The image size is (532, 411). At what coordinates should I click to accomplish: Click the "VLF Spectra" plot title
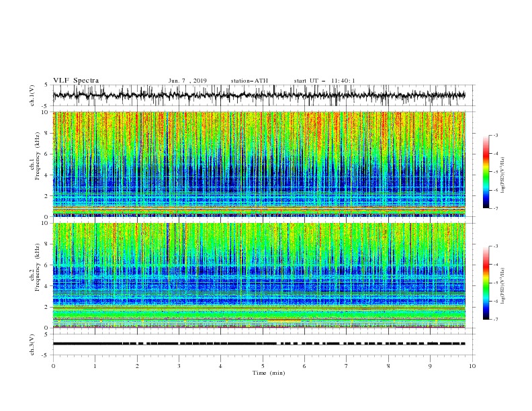(x=76, y=81)
